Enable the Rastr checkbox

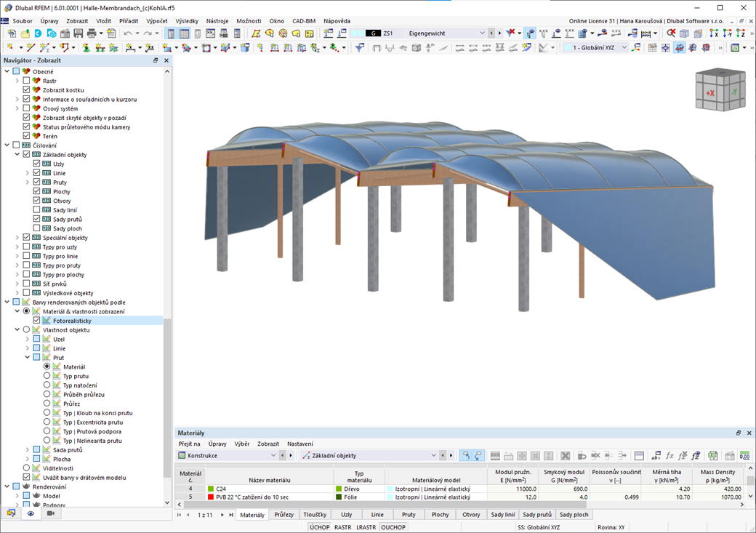[26, 81]
